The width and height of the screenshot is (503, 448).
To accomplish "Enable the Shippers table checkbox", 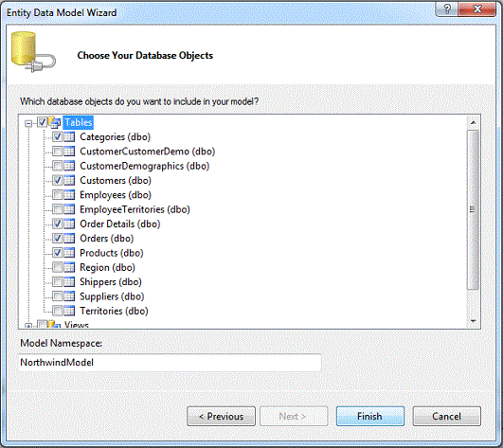I will [x=58, y=282].
